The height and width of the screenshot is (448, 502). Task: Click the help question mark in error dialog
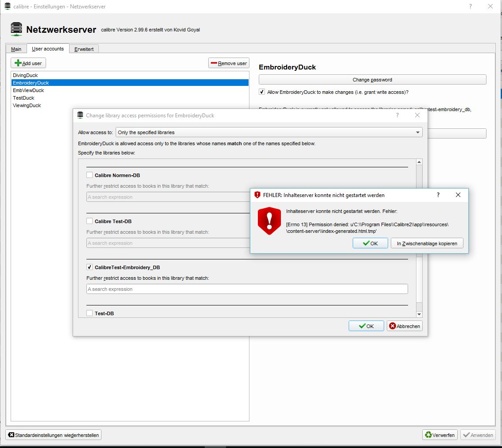438,195
